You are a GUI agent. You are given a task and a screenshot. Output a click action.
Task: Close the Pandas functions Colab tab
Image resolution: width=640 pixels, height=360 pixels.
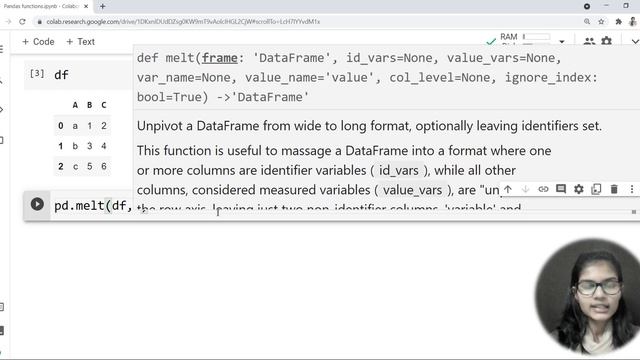click(86, 7)
